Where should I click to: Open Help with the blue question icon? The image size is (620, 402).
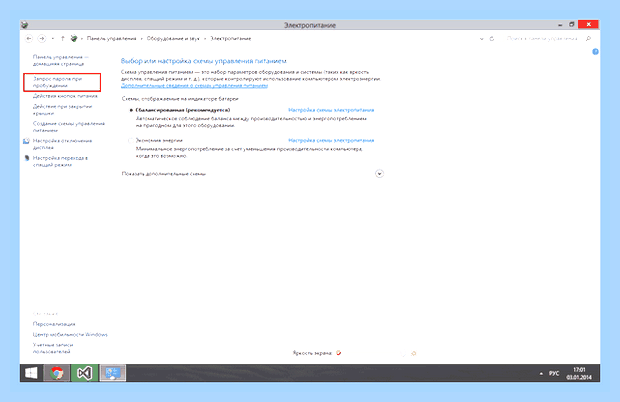click(x=595, y=51)
